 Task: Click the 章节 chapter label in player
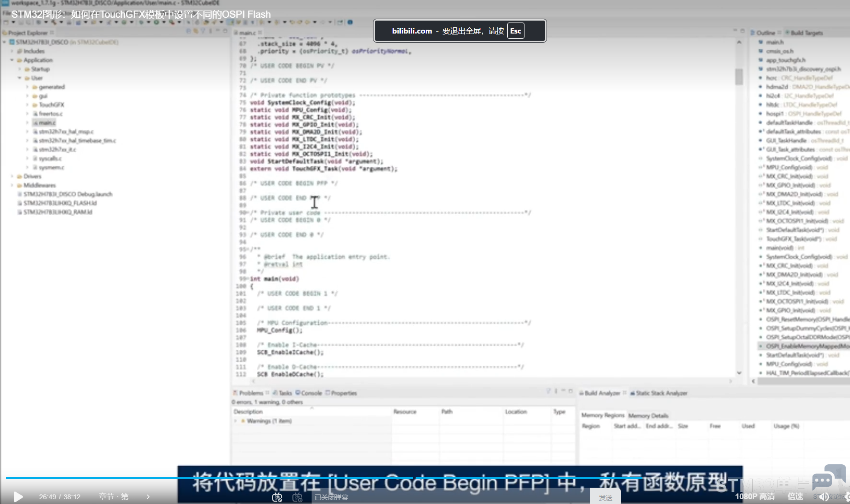[117, 497]
